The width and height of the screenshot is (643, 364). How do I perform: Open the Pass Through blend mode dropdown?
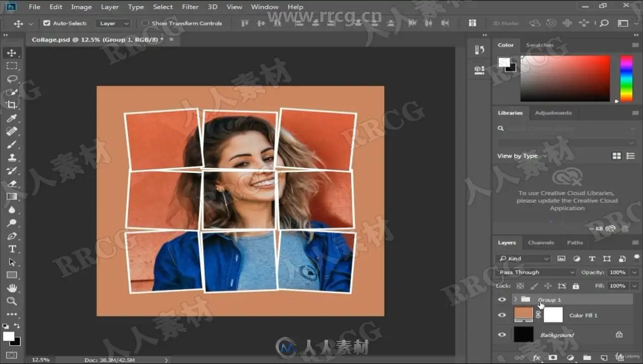point(536,272)
